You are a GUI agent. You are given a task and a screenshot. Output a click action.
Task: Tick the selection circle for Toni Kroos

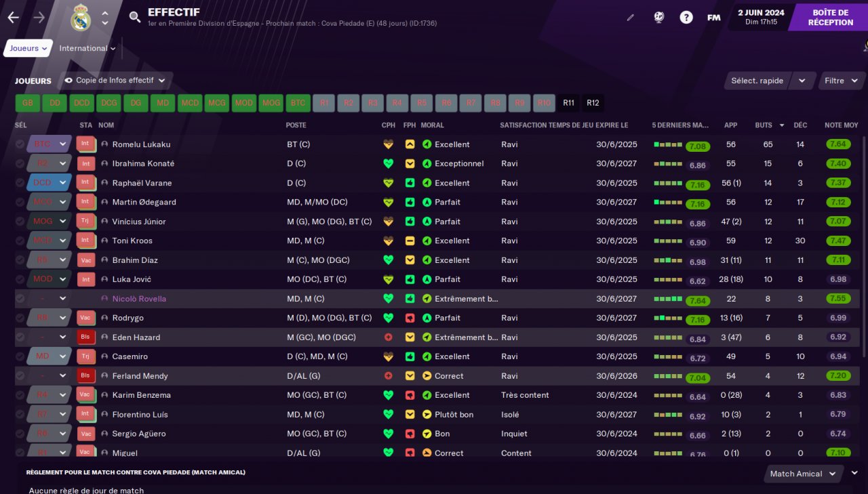coord(20,241)
